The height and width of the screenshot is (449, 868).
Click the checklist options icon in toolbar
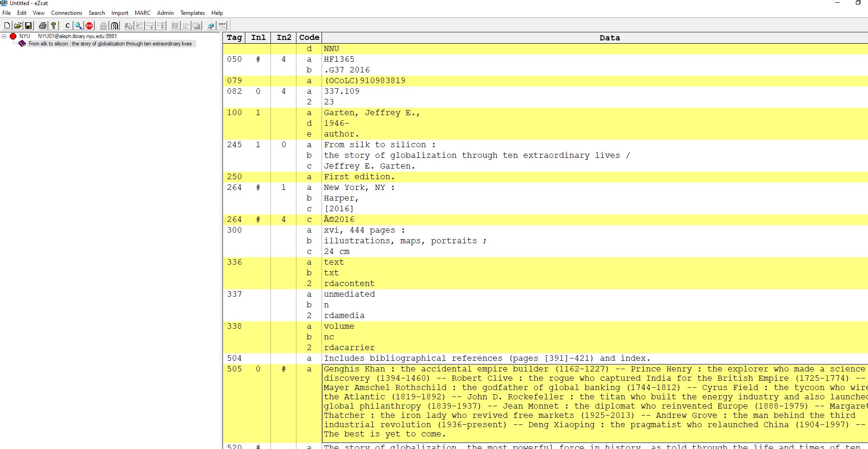(222, 26)
